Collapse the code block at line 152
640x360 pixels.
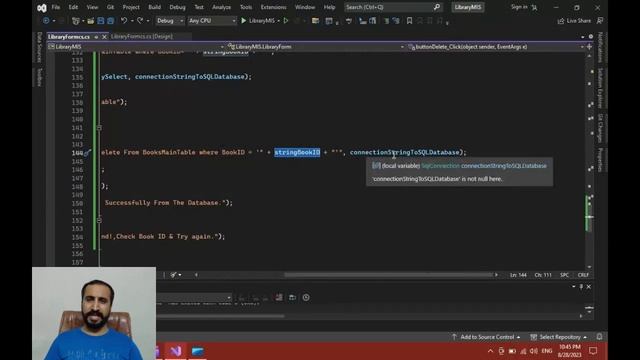point(99,220)
